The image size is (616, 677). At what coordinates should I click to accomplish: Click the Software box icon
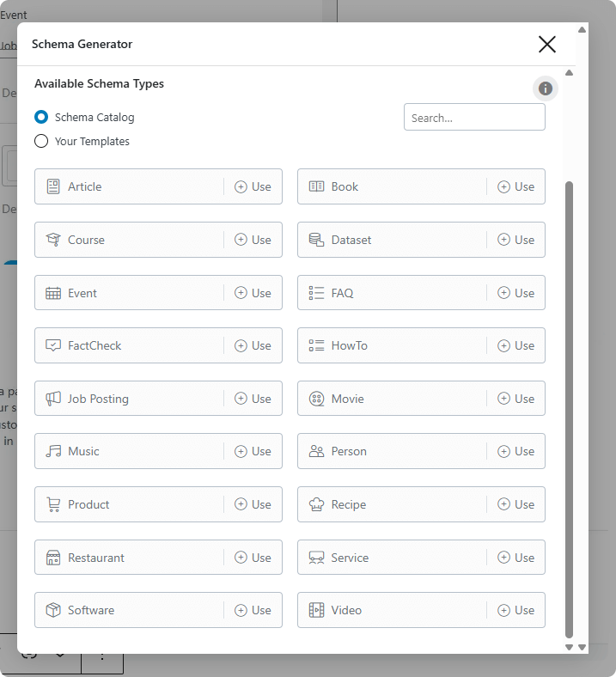[x=53, y=610]
